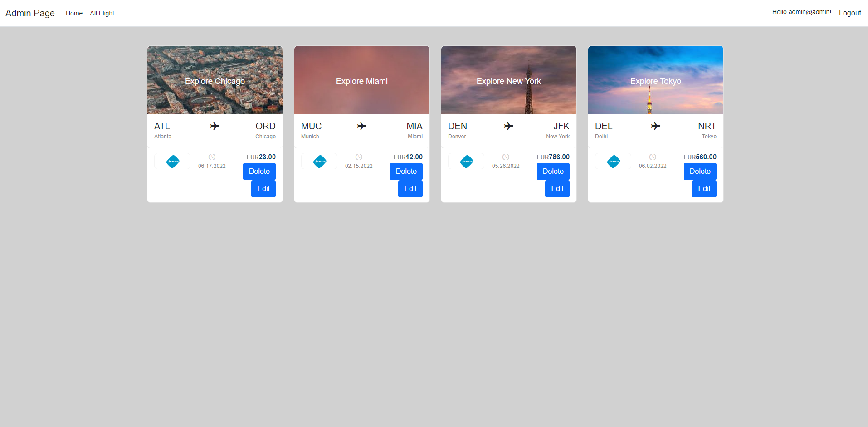Viewport: 868px width, 427px height.
Task: Click the Explore Tokyo banner image
Action: pos(655,79)
